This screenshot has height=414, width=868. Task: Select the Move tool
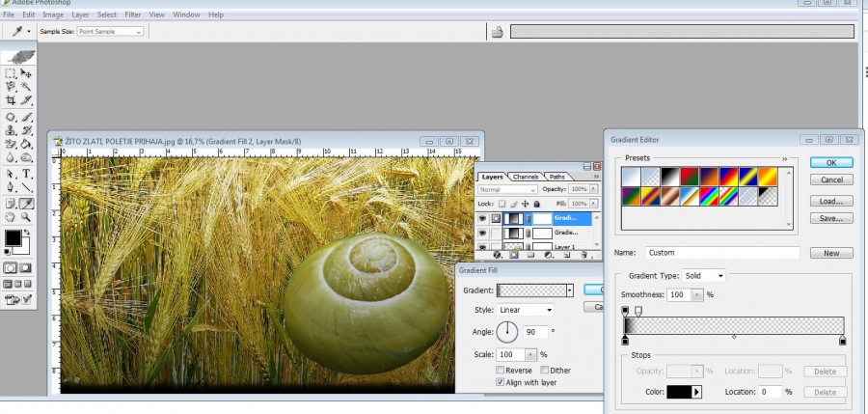27,73
